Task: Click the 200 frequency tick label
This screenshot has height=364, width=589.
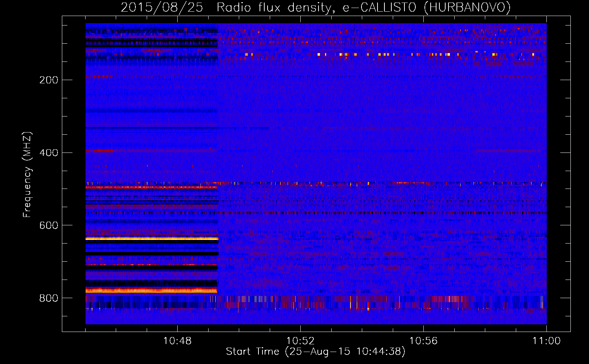Action: pyautogui.click(x=49, y=80)
